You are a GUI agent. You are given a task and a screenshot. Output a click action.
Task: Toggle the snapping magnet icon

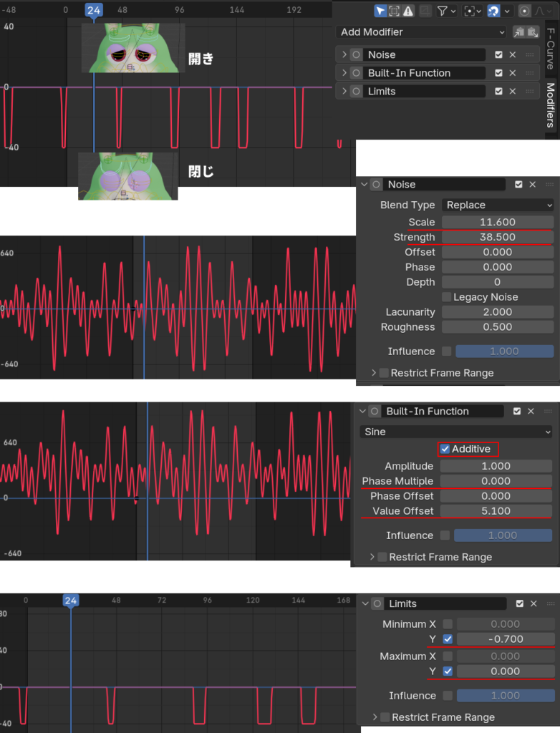point(493,11)
